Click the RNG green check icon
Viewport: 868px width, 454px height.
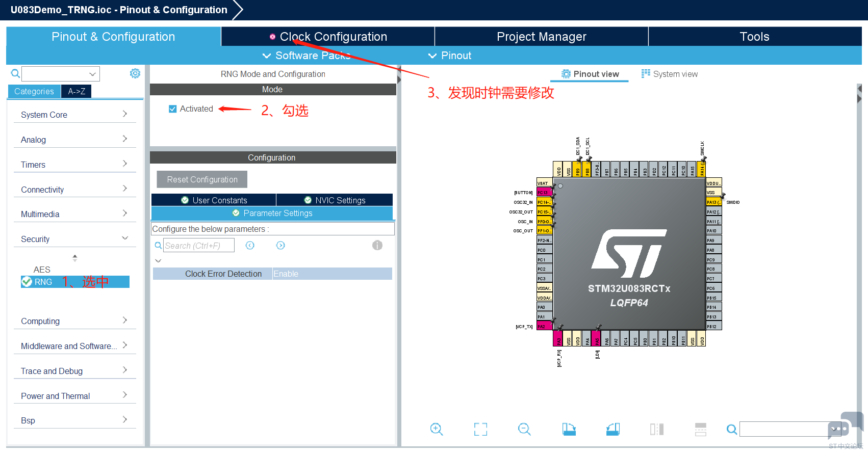point(27,282)
